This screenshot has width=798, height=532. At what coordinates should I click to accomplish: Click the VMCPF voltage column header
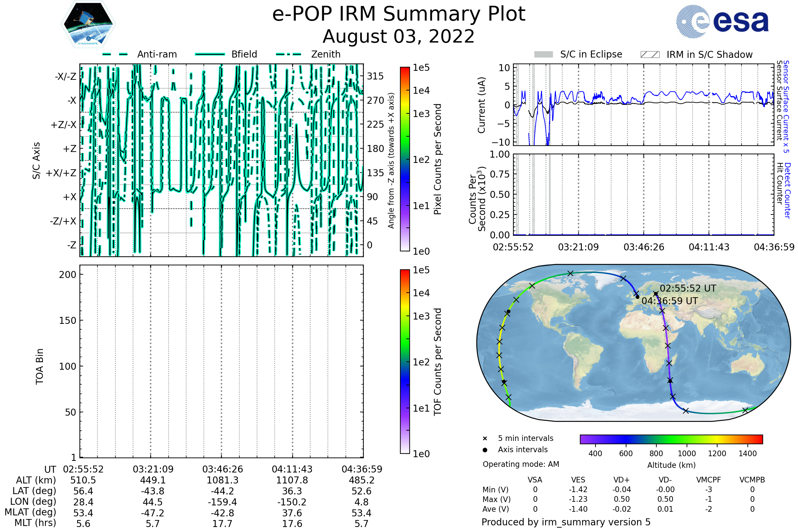pyautogui.click(x=709, y=480)
